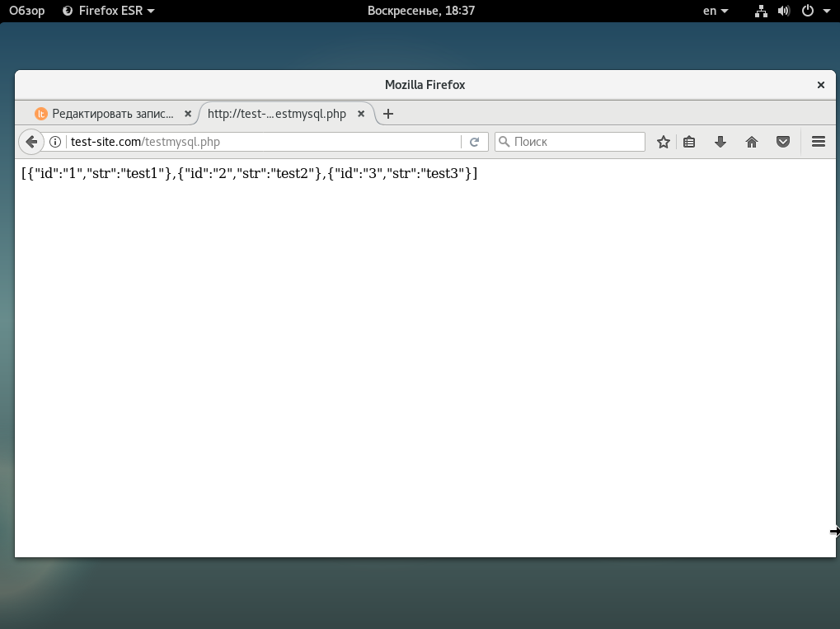Reload the current page
This screenshot has height=629, width=840.
click(474, 142)
